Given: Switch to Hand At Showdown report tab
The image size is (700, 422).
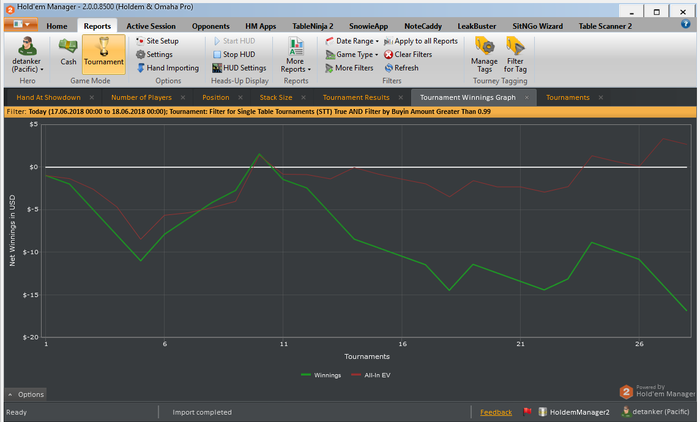Looking at the screenshot, I should pos(49,97).
